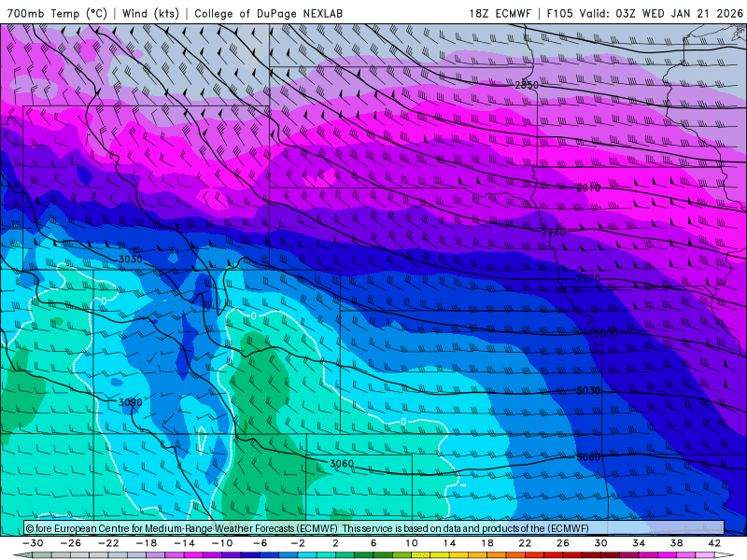Click the -14 color scale label
Screen dimensions: 747x560
[x=184, y=543]
